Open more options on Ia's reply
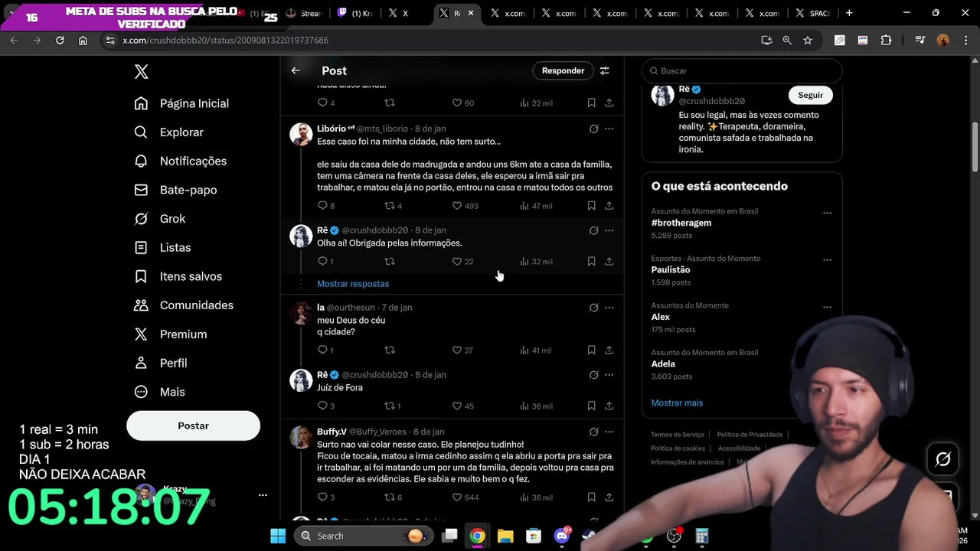The width and height of the screenshot is (980, 551). click(x=609, y=308)
